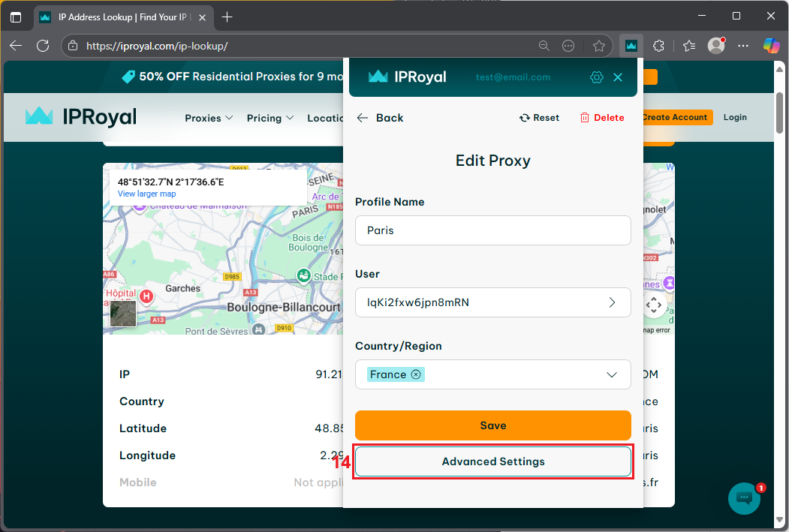
Task: Click the Pont de Sèvres transit marker
Action: click(259, 329)
